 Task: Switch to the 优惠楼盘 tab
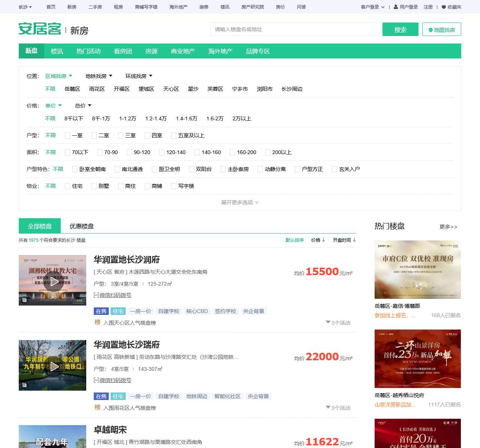tap(82, 226)
